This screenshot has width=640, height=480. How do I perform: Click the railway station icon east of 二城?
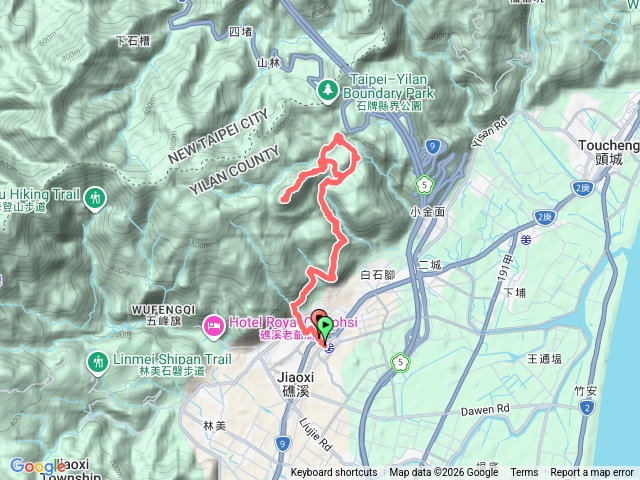[526, 240]
